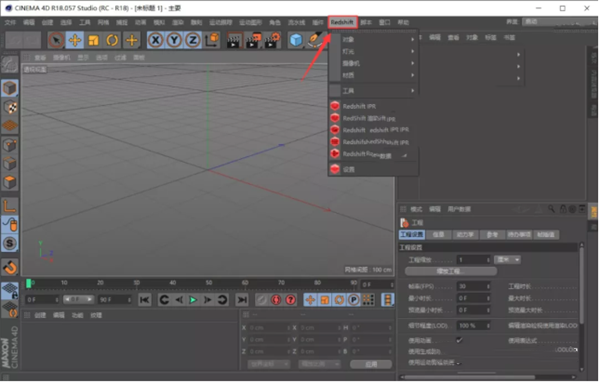This screenshot has height=382, width=600.
Task: Click the Enable Axis L-shaped icon
Action: (x=10, y=207)
